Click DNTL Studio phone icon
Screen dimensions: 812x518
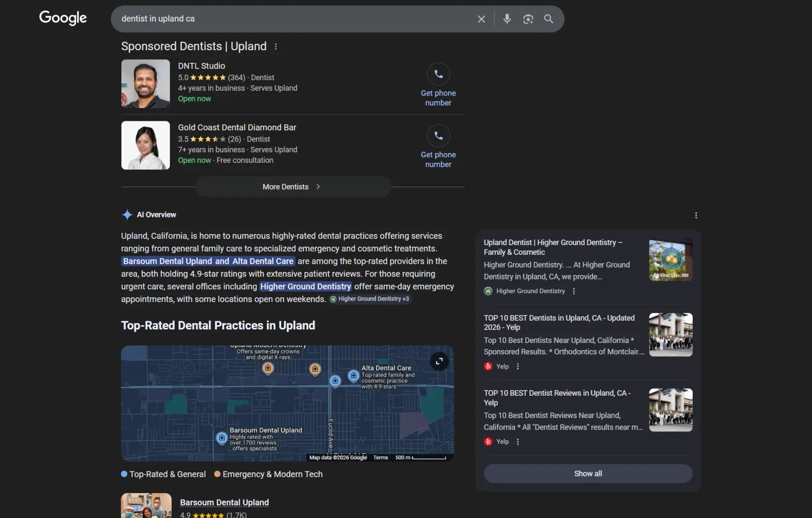(x=438, y=75)
